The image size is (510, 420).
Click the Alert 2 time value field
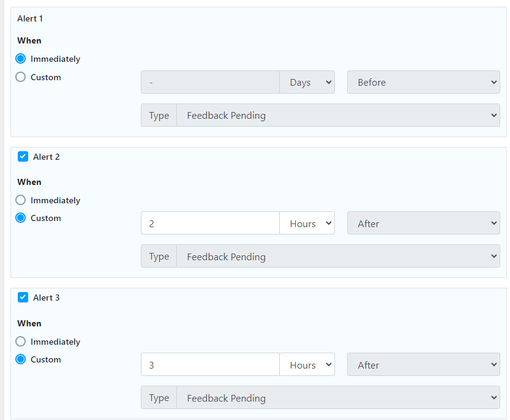(x=210, y=223)
